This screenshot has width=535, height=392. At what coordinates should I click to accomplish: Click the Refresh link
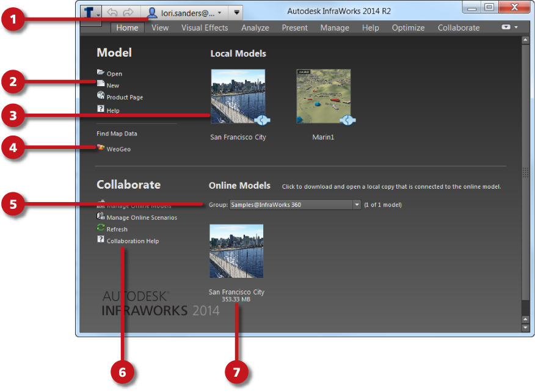pyautogui.click(x=117, y=229)
